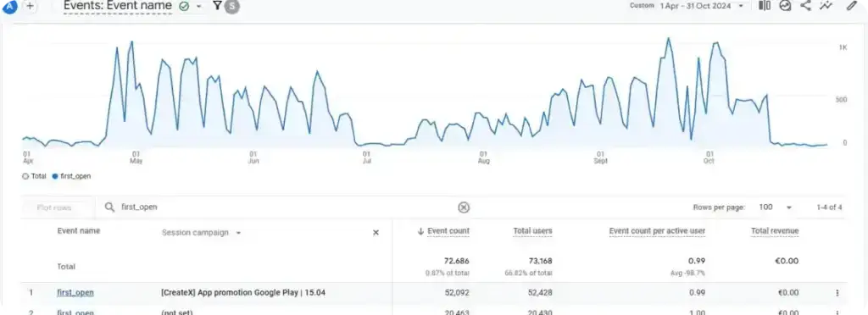Remove the Session campaign secondary dimension
Image resolution: width=868 pixels, height=315 pixels.
tap(376, 233)
